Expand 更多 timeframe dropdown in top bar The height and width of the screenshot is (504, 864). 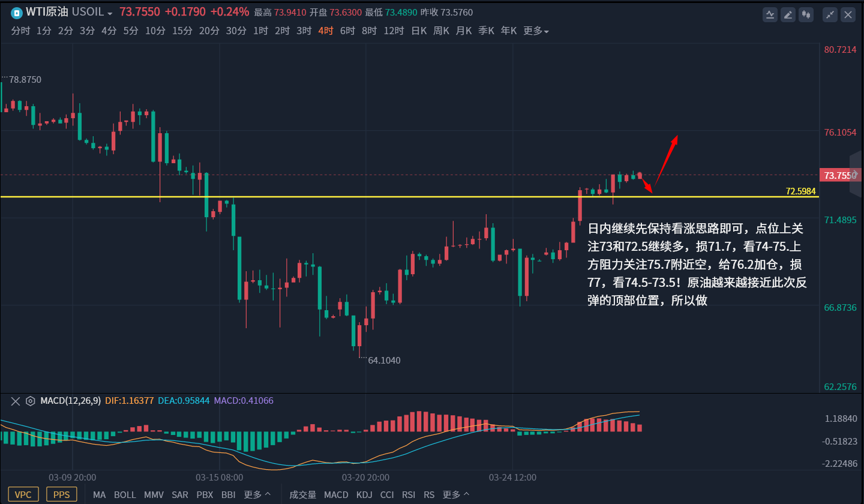tap(536, 31)
